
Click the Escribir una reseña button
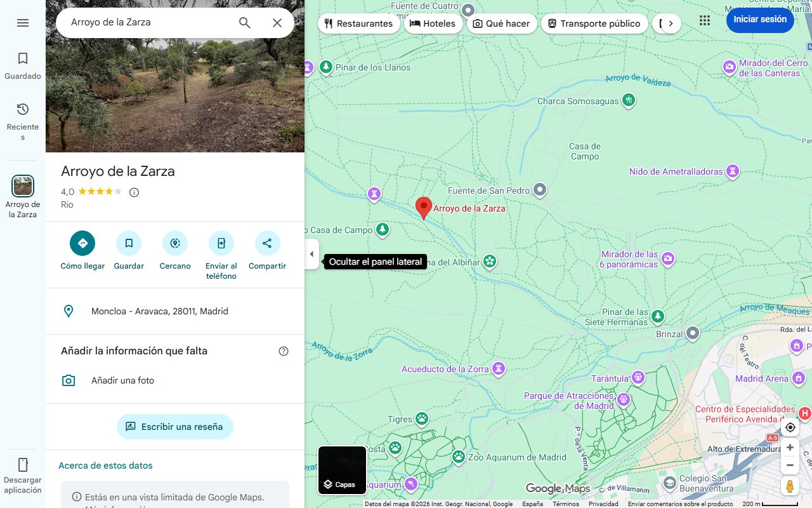pyautogui.click(x=175, y=427)
